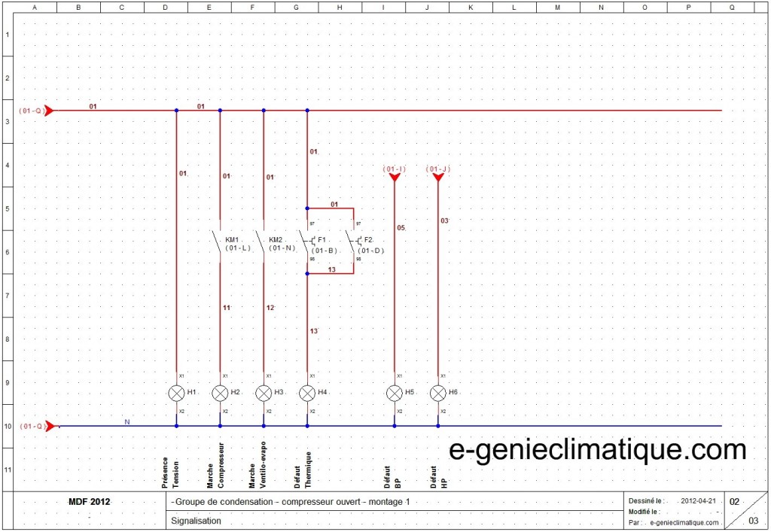Viewport: 771px width, 532px height.
Task: Select the (01-Q) arrow on blue neutral line
Action: pos(49,426)
